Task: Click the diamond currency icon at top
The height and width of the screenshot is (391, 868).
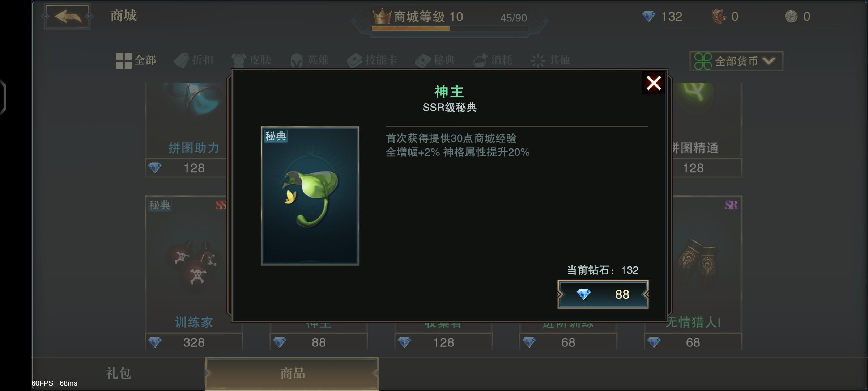Action: coord(648,16)
